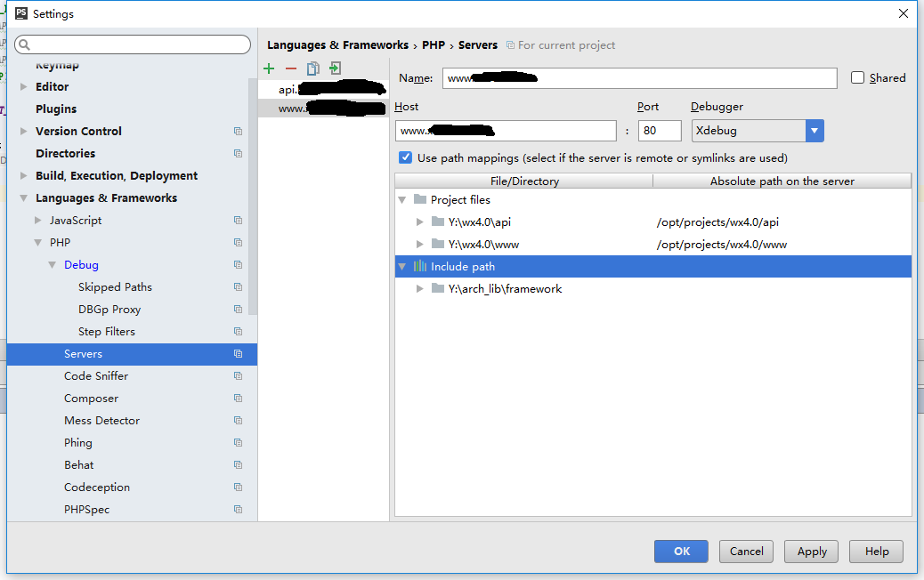Select Skipped Paths settings
This screenshot has width=924, height=580.
[x=115, y=287]
